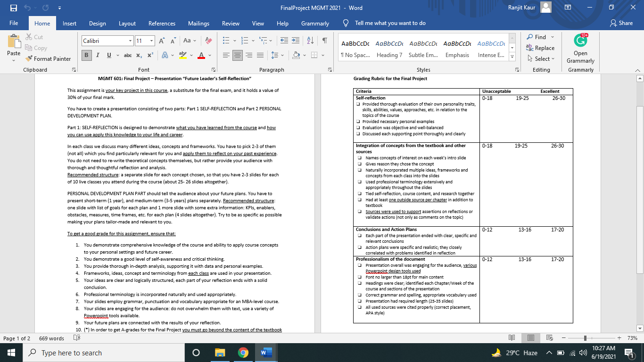
Task: Select Print Layout view in status bar
Action: point(530,338)
